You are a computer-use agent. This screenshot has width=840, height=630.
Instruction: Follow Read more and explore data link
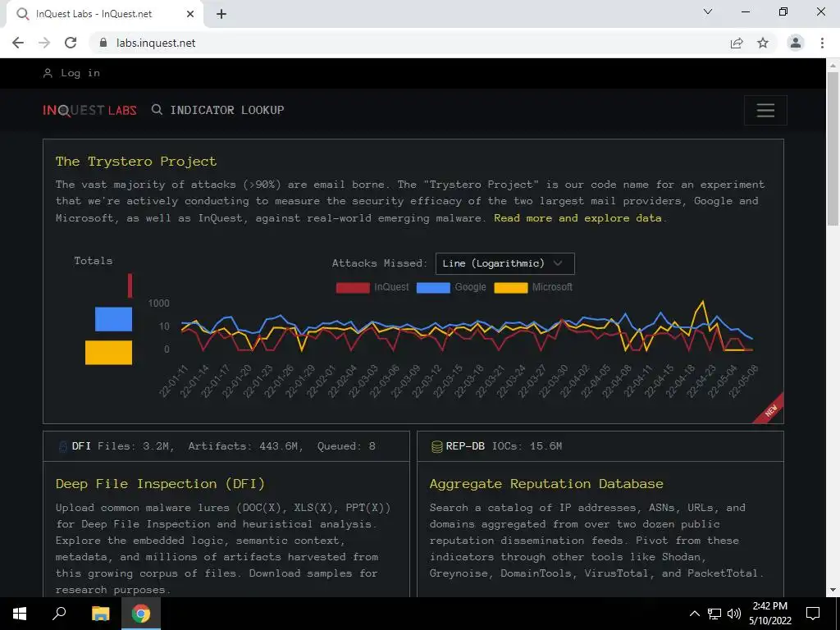click(x=577, y=218)
